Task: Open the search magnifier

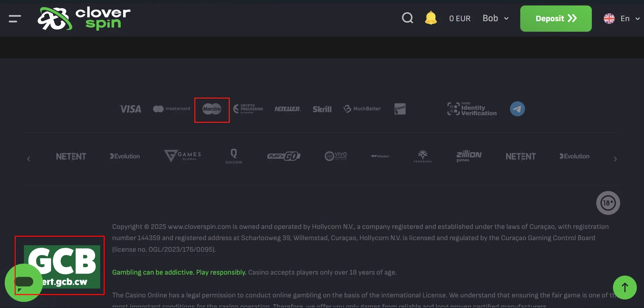Action: 407,18
